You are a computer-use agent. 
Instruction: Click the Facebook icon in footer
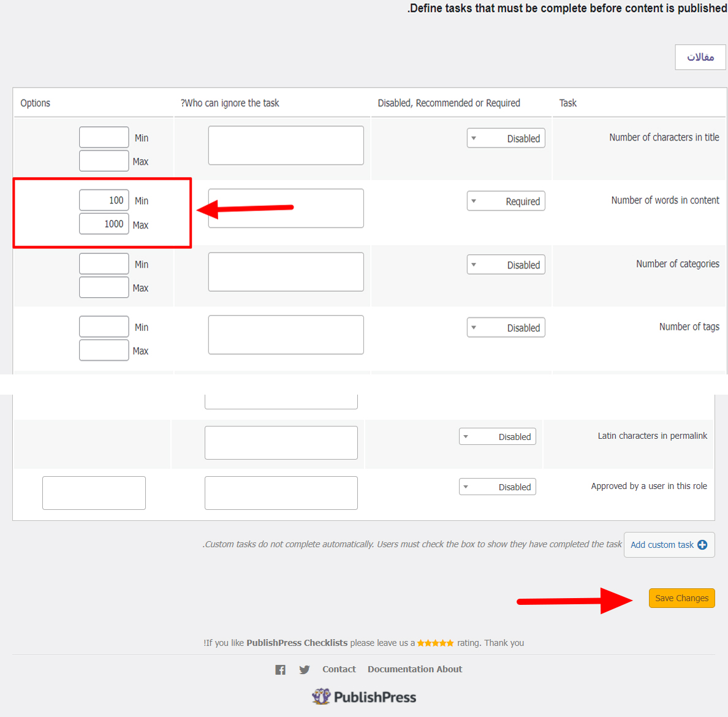tap(280, 670)
